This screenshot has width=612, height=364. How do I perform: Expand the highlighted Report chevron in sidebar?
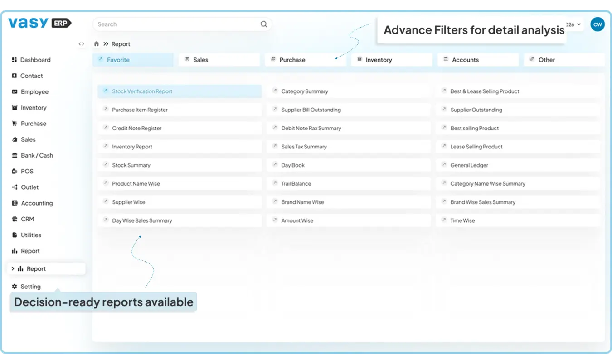click(x=13, y=268)
